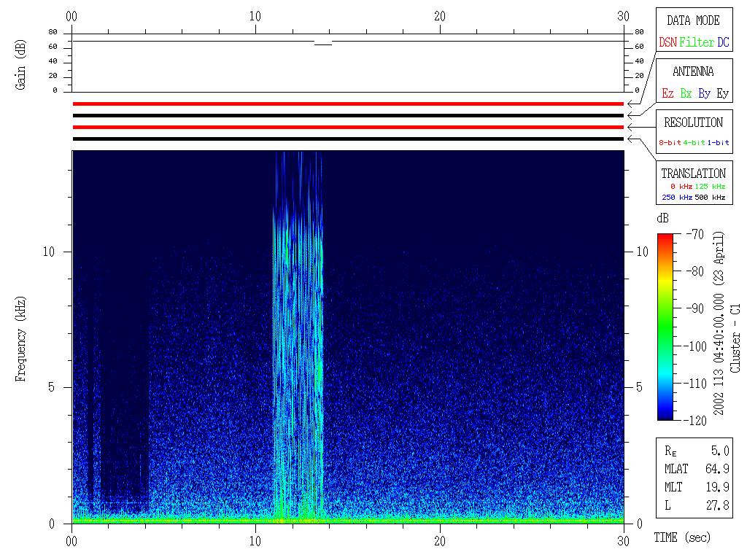
Task: Choose the green Bx antenna label
Action: point(686,94)
